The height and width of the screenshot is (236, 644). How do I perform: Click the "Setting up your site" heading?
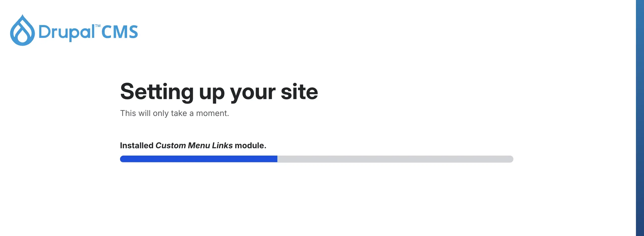219,92
